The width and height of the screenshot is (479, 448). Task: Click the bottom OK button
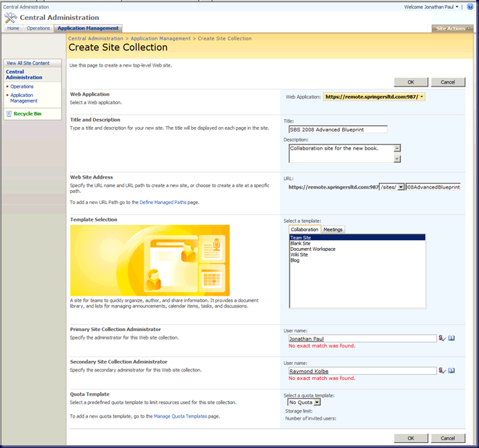click(x=411, y=438)
